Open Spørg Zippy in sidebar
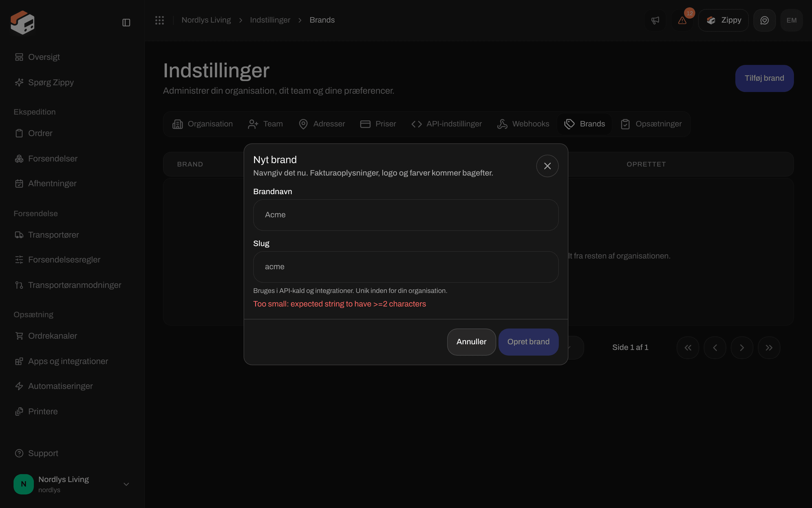This screenshot has width=812, height=508. [x=72, y=82]
